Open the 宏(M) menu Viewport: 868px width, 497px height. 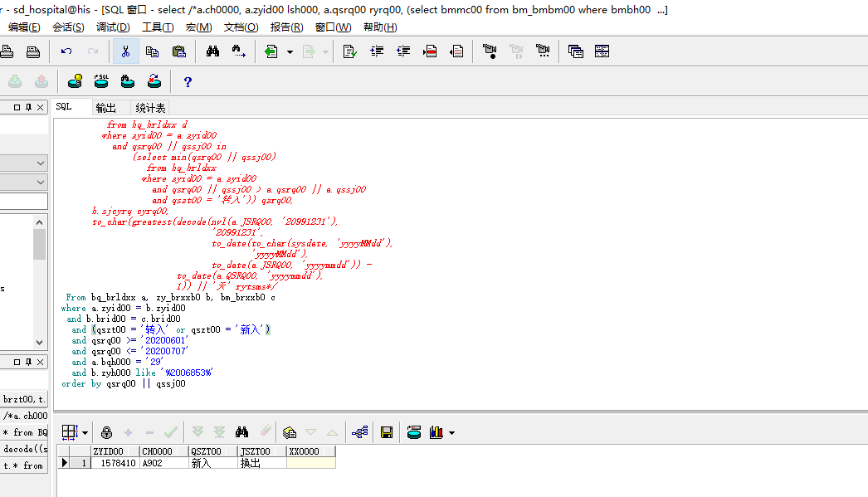click(x=198, y=27)
